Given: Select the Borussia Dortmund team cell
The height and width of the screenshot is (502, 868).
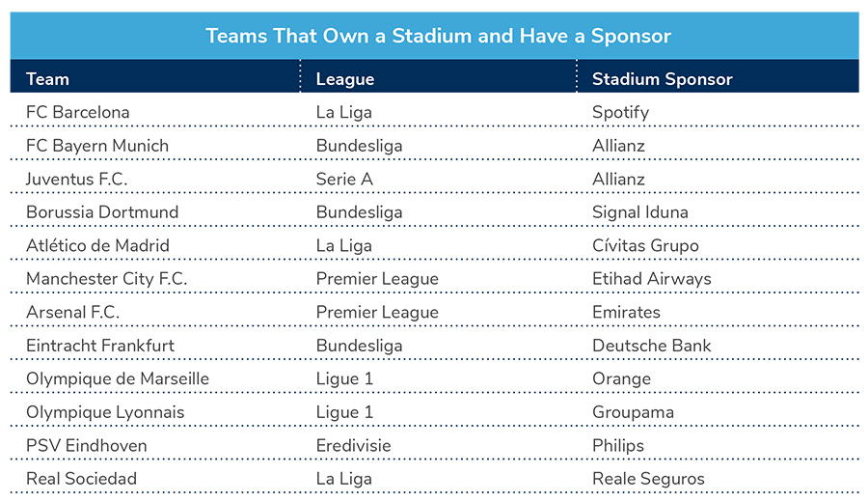Looking at the screenshot, I should click(102, 212).
